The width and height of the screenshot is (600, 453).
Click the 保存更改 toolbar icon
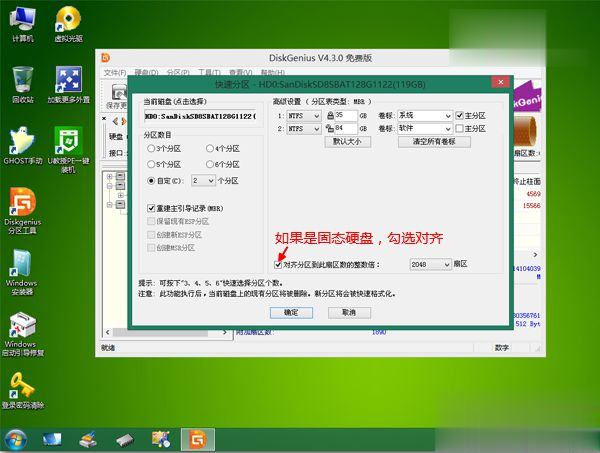coord(117,96)
